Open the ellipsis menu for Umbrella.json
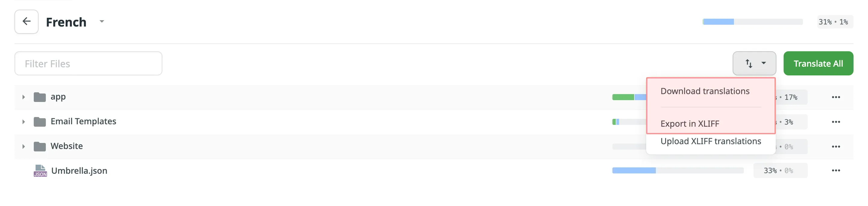Image resolution: width=868 pixels, height=206 pixels. [x=836, y=170]
